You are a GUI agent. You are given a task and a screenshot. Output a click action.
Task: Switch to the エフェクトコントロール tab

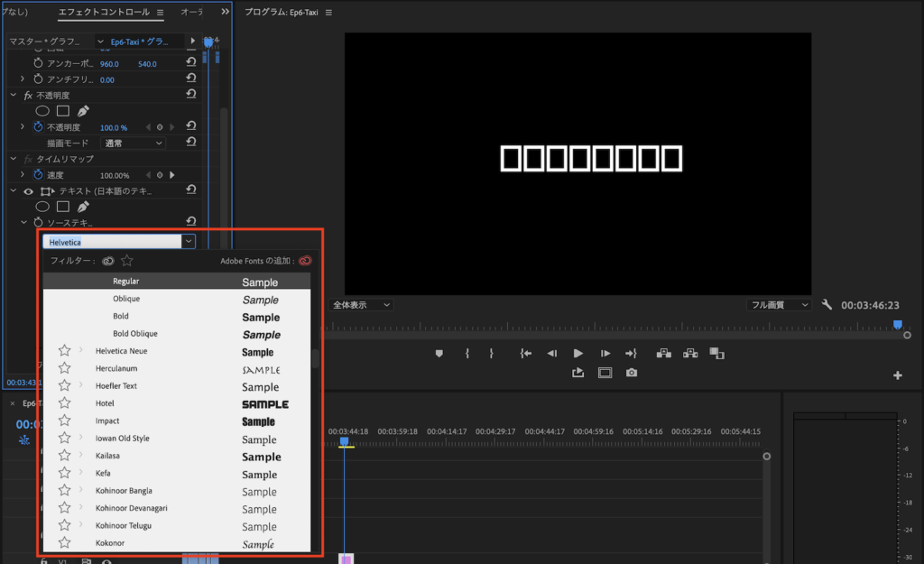click(105, 13)
